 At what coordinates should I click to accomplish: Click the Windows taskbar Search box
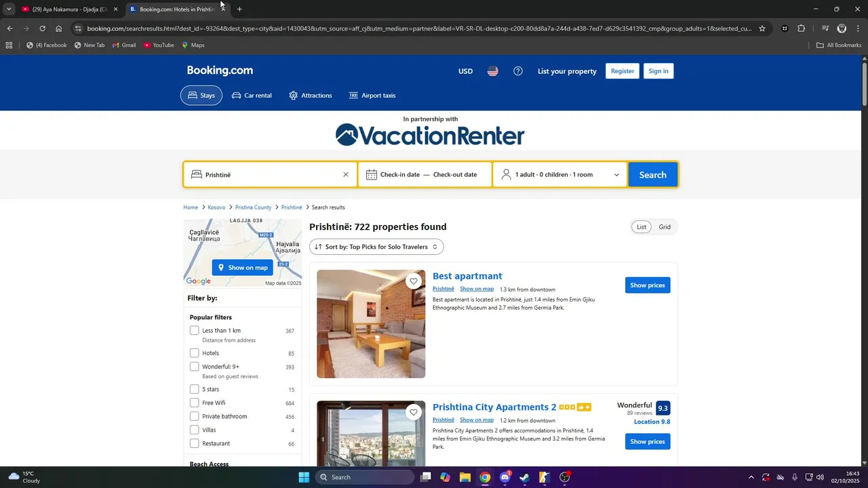point(365,477)
